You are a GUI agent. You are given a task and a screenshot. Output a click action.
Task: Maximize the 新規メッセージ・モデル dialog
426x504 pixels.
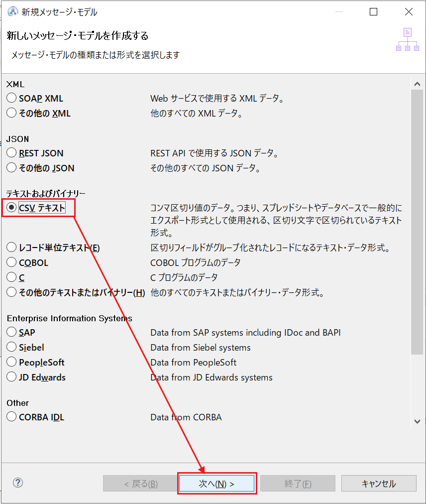coord(373,12)
